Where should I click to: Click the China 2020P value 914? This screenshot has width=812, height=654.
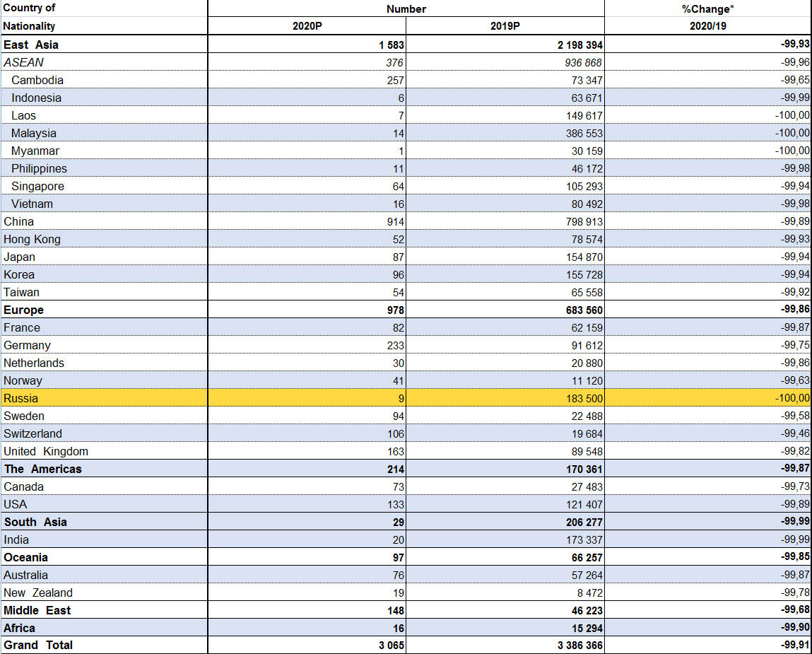pos(394,221)
